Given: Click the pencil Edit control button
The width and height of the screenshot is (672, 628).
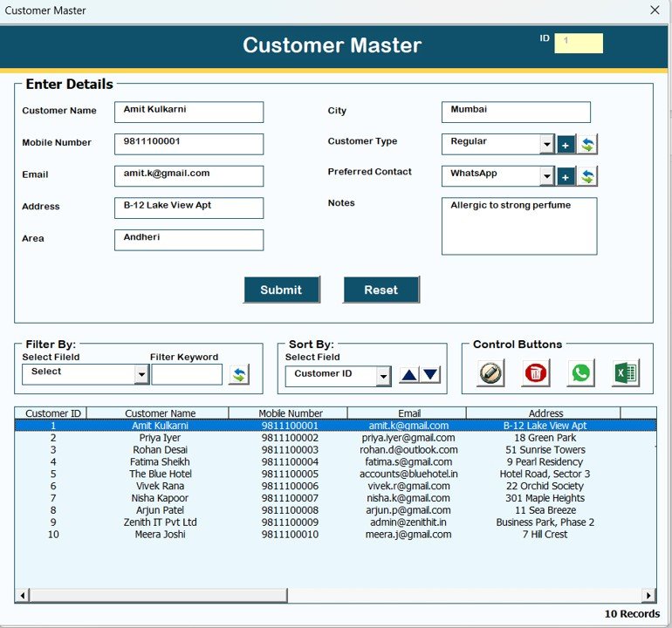Looking at the screenshot, I should [x=490, y=373].
